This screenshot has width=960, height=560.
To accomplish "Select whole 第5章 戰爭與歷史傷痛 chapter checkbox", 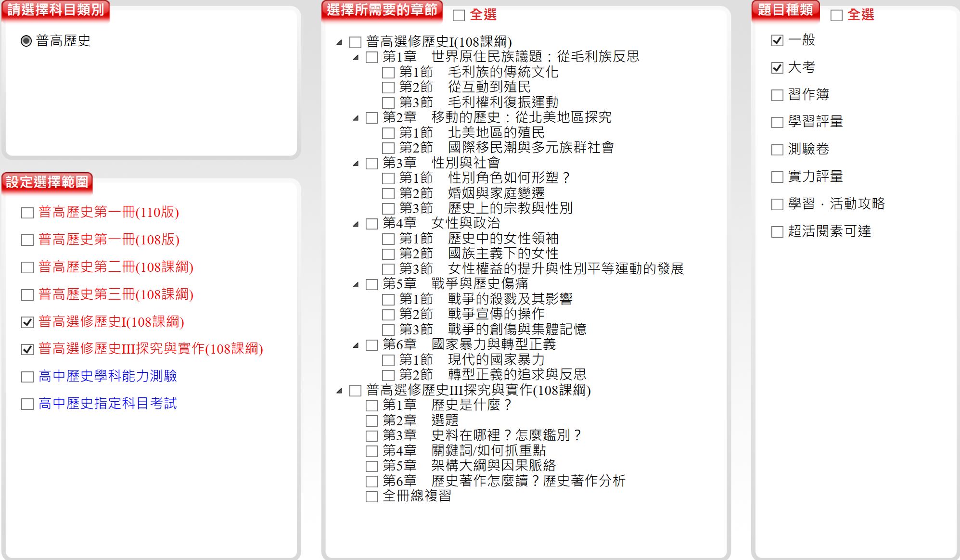I will coord(371,285).
